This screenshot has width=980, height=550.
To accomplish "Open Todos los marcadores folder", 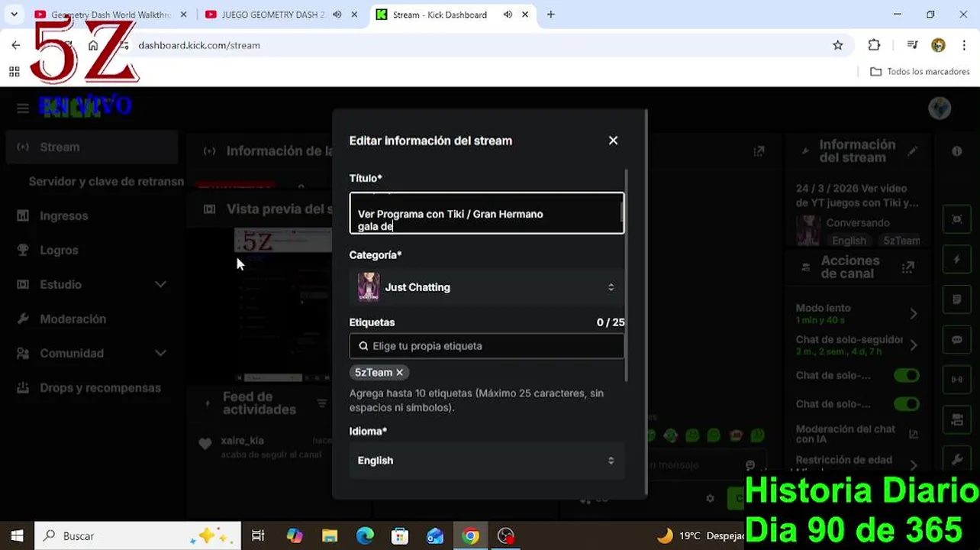I will point(920,71).
